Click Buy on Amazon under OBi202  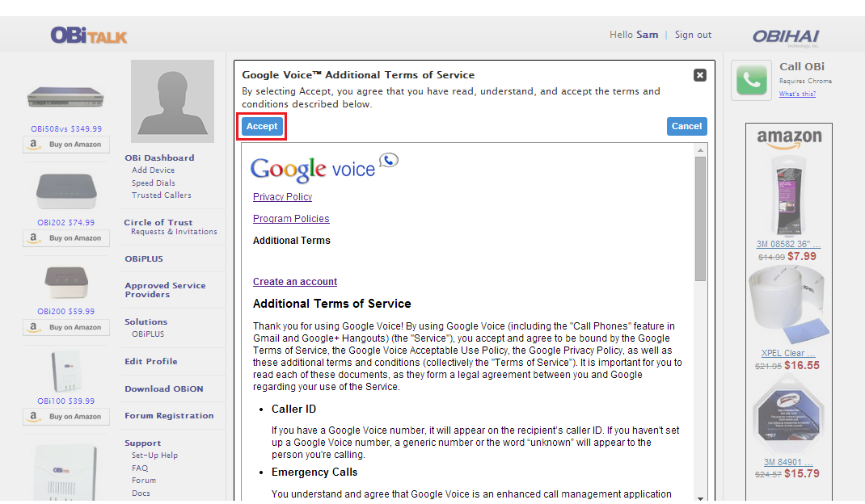[66, 238]
